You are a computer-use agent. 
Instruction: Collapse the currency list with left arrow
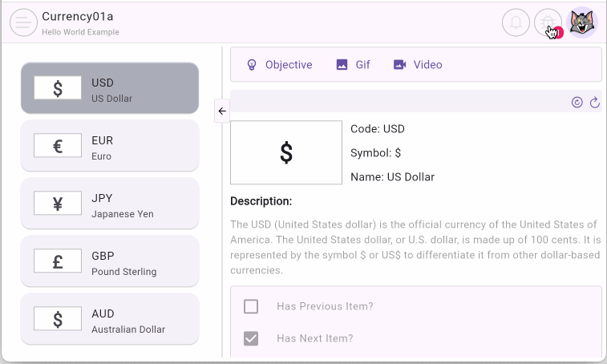(x=222, y=111)
